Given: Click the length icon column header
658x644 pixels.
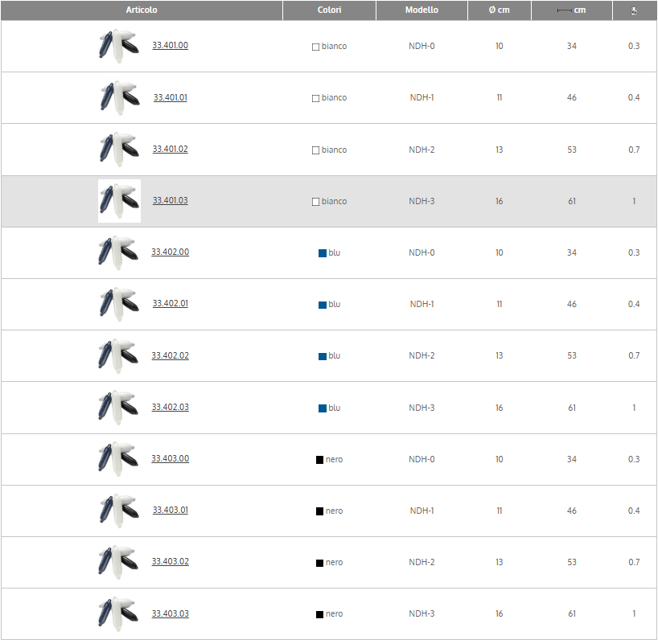Looking at the screenshot, I should coord(571,10).
